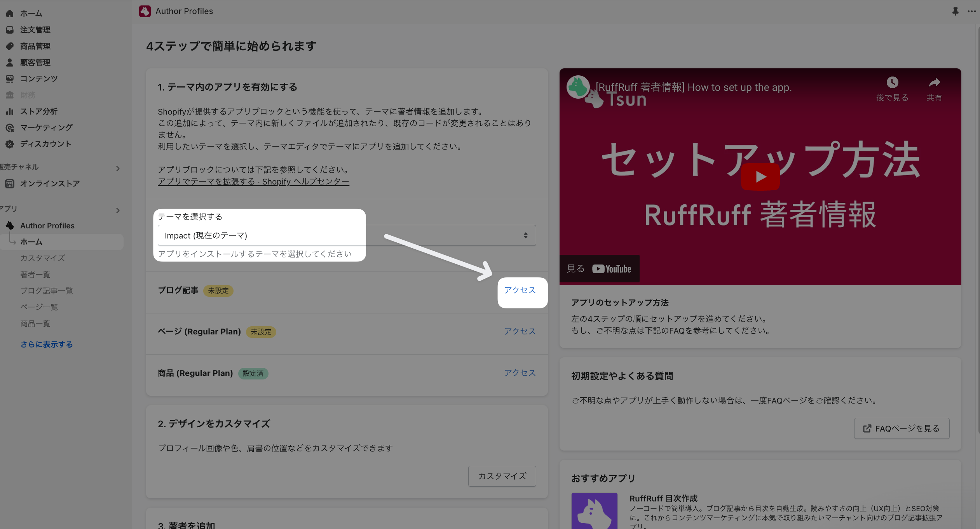The image size is (980, 529).
Task: Click the 共有 share arrow icon on the video
Action: [x=934, y=82]
